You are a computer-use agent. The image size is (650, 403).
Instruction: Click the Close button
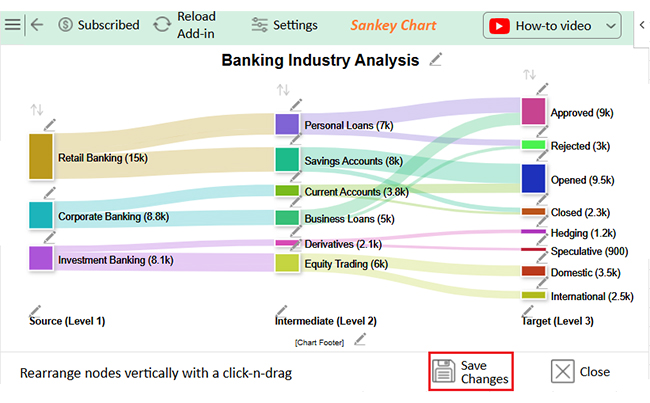tap(580, 372)
